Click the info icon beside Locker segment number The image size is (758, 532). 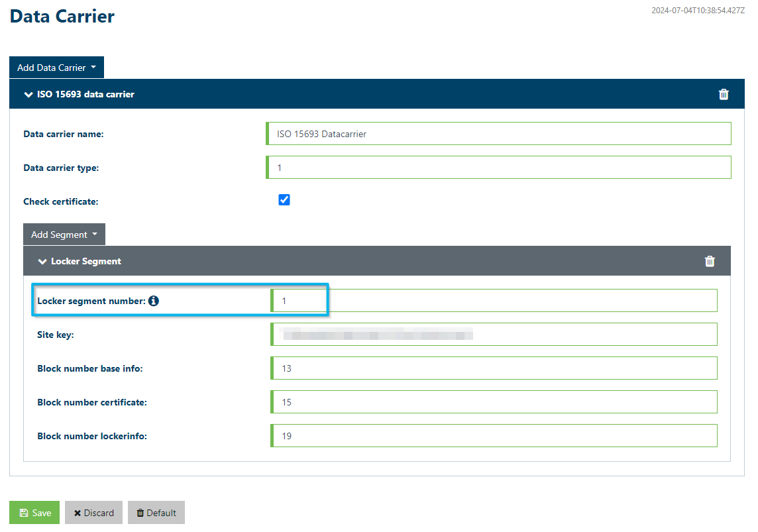click(x=154, y=301)
